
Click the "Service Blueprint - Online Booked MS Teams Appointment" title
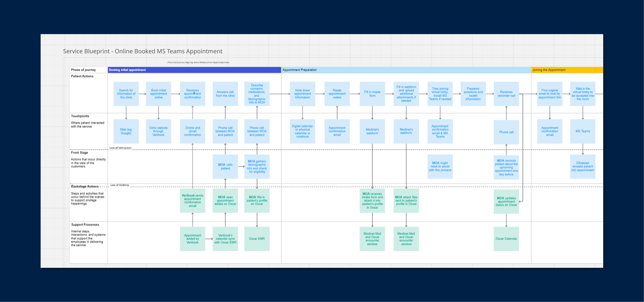point(143,51)
